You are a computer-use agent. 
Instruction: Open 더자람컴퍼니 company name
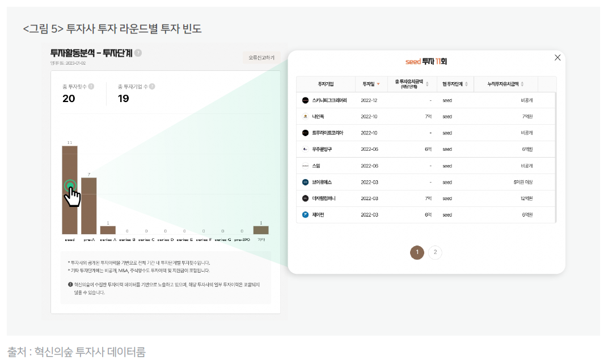tap(324, 198)
